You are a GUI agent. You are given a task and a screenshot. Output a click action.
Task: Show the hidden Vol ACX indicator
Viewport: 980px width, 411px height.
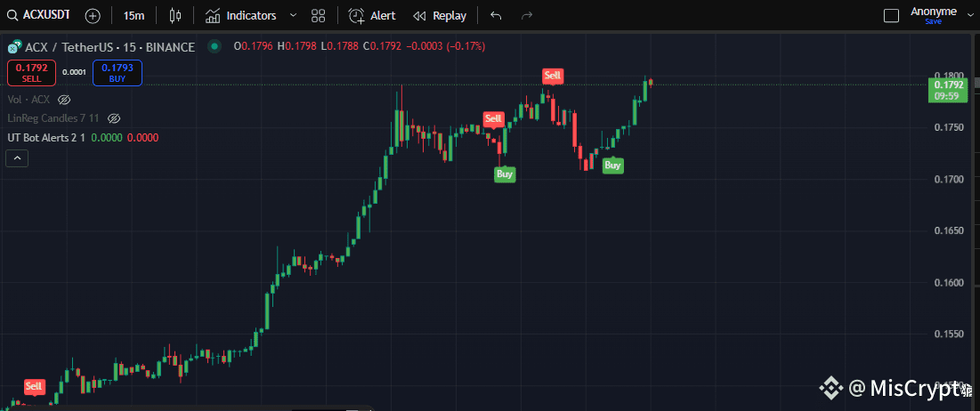tap(63, 100)
